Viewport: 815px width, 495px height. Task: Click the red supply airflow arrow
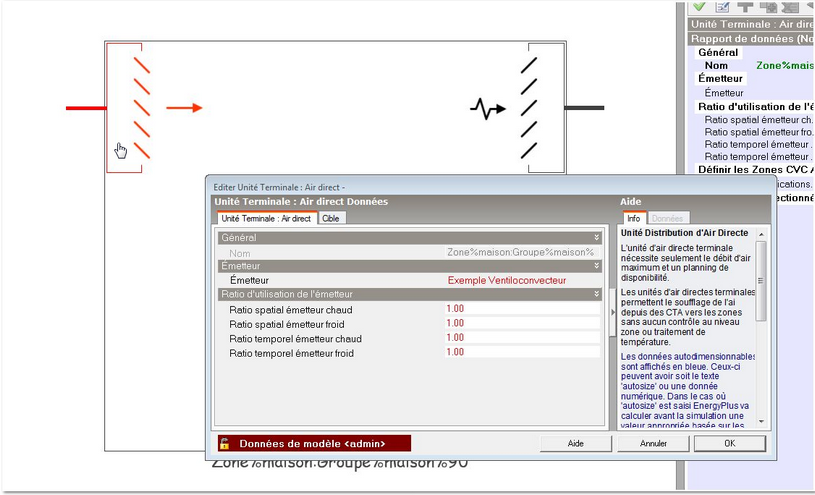pyautogui.click(x=184, y=108)
